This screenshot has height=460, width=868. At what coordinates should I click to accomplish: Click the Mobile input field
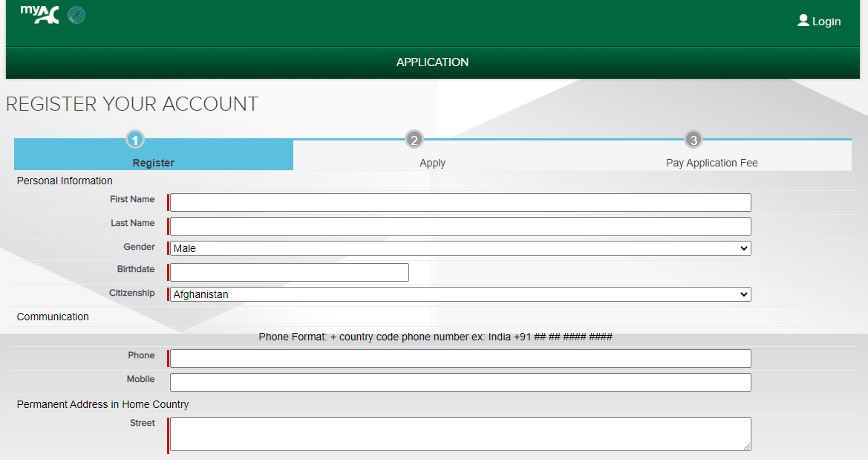click(x=459, y=382)
